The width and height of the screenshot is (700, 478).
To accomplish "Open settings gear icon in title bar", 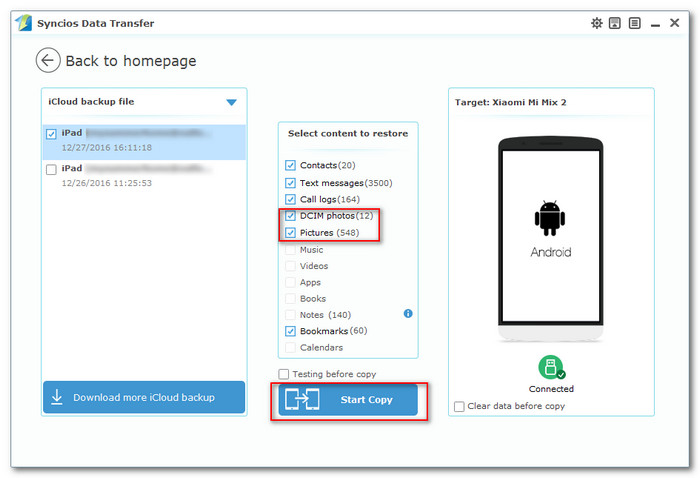I will (597, 23).
